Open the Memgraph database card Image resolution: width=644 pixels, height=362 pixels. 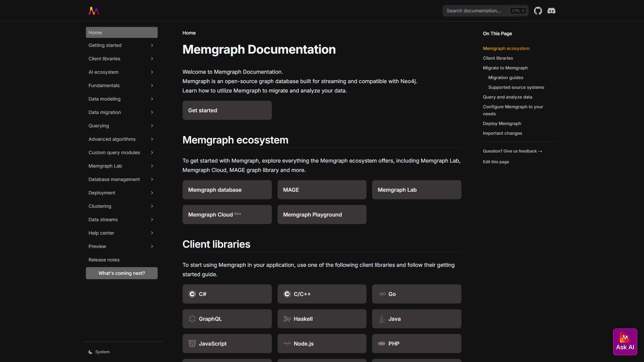(x=227, y=190)
